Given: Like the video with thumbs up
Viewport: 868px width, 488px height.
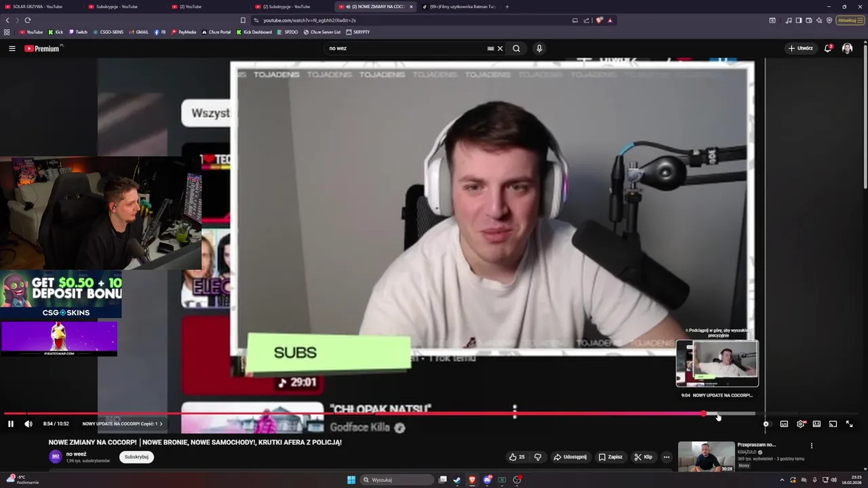Looking at the screenshot, I should coord(517,457).
